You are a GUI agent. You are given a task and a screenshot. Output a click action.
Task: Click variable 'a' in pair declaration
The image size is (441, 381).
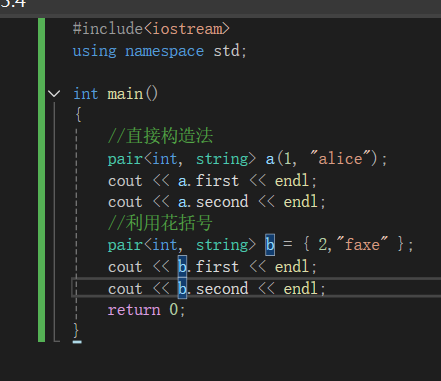pos(270,159)
